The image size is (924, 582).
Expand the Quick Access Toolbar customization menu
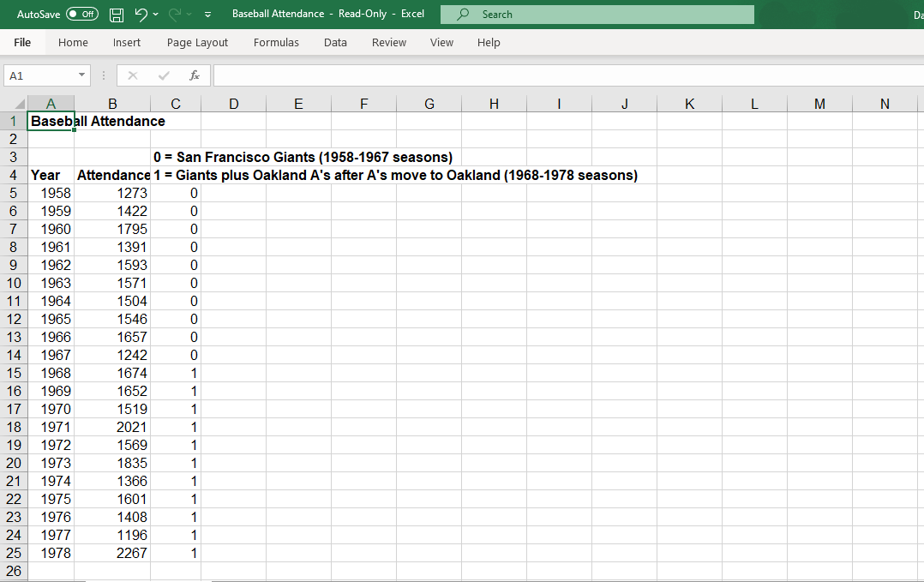pos(207,14)
